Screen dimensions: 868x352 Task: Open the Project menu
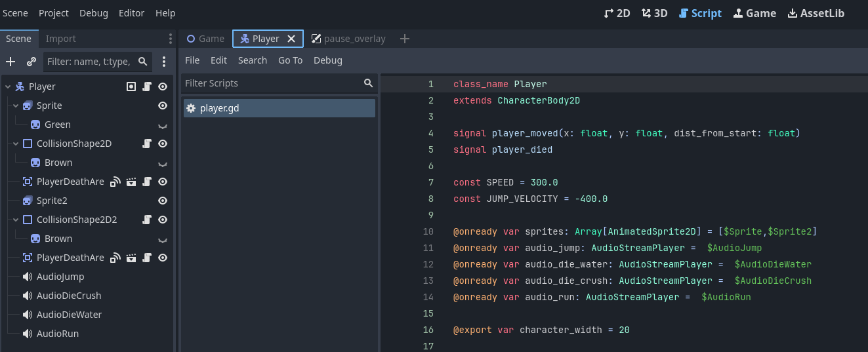tap(54, 13)
